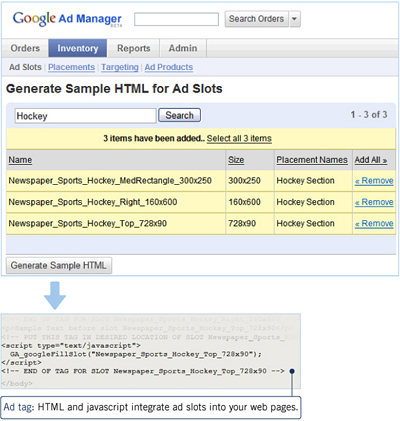Open the Targeting sub-navigation link

point(120,67)
